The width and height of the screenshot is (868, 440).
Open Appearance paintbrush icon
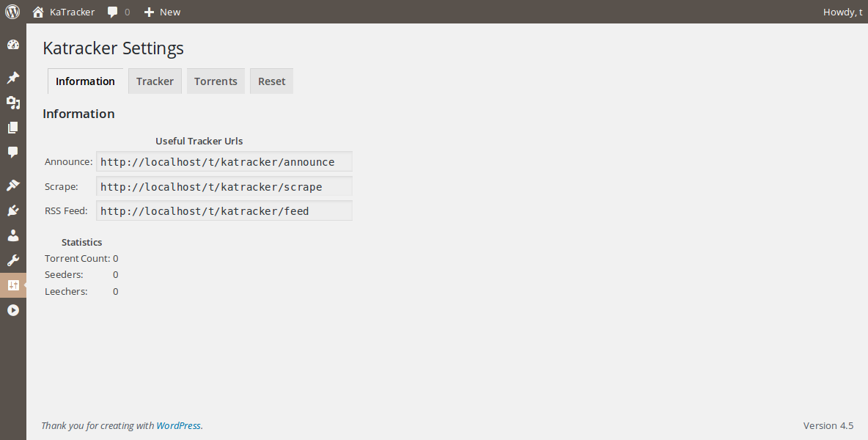pos(12,186)
